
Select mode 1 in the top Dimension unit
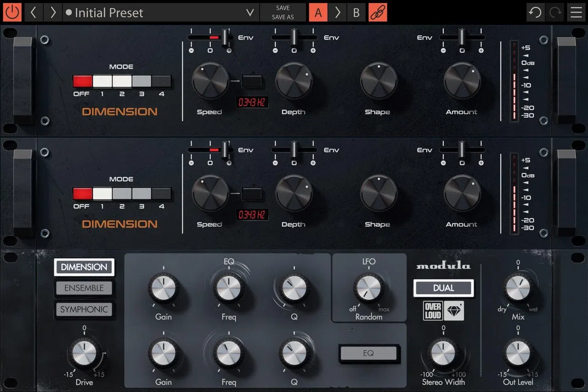pos(102,81)
